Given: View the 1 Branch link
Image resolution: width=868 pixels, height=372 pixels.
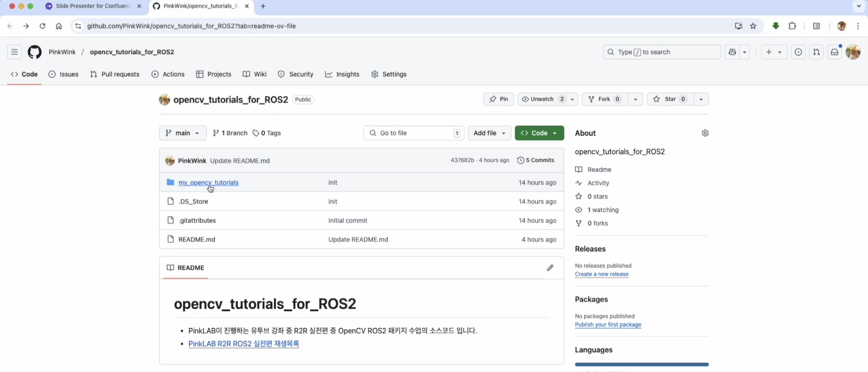Looking at the screenshot, I should [x=230, y=133].
